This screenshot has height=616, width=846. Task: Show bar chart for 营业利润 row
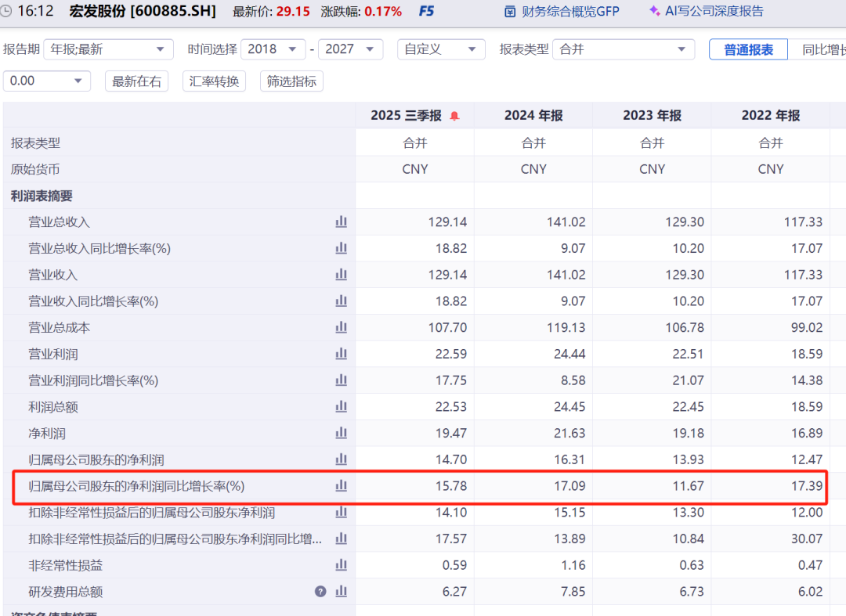pos(341,354)
